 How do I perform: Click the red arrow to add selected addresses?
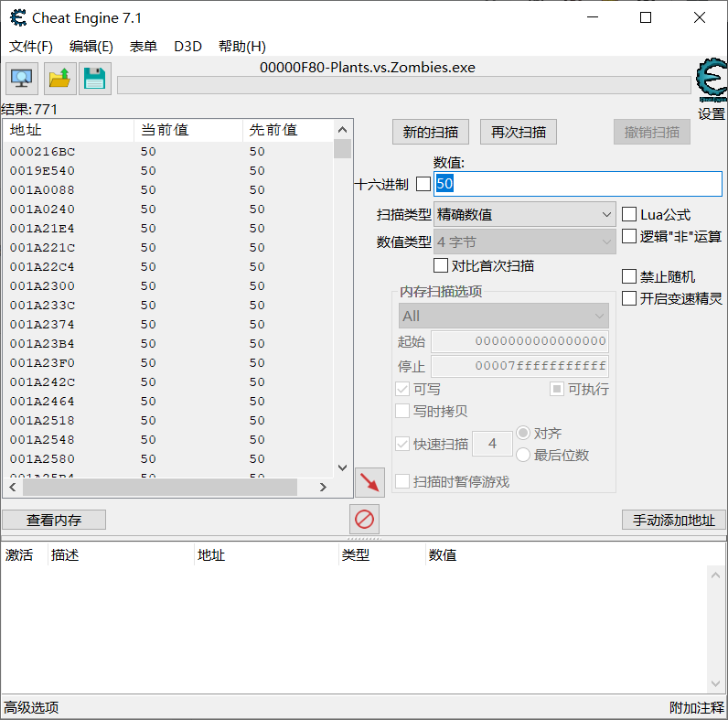point(369,482)
